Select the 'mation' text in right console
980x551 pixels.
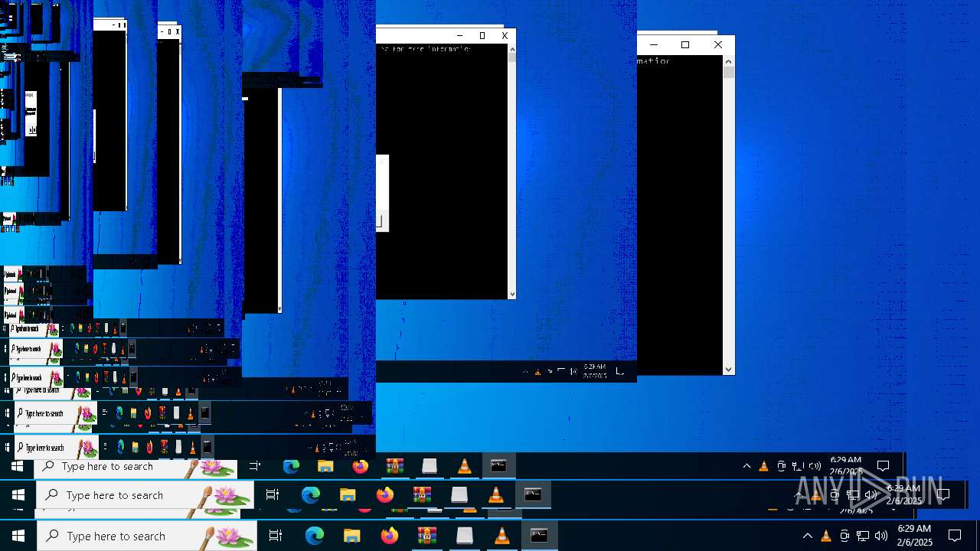click(653, 60)
